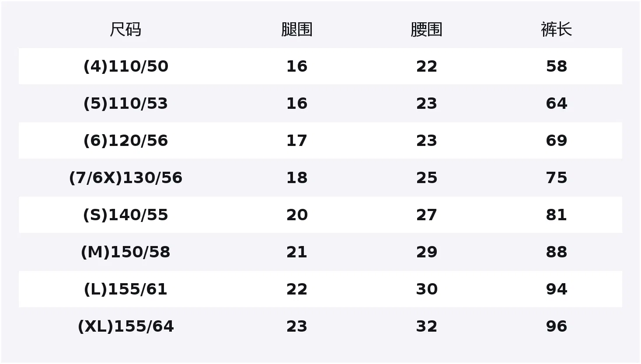Click leg value 21 in M row

click(297, 252)
